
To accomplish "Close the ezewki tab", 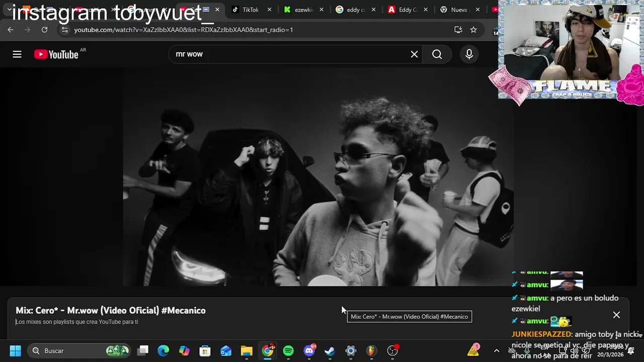I will click(x=321, y=10).
